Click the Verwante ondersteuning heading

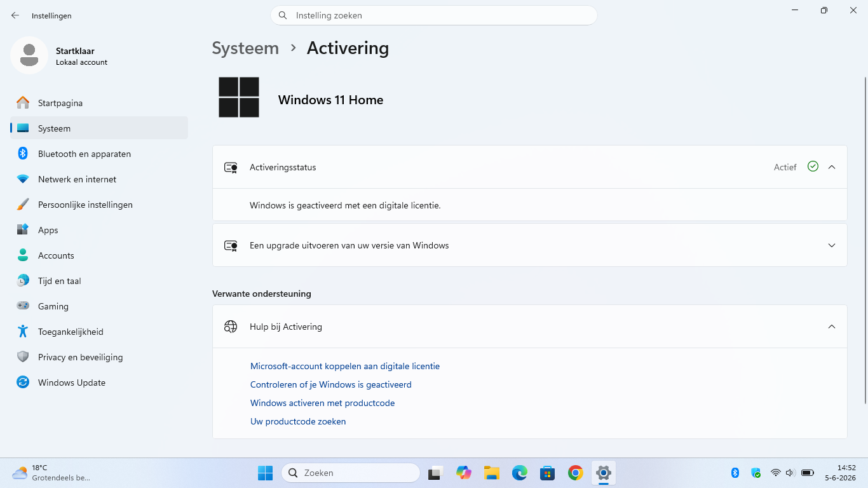tap(262, 294)
